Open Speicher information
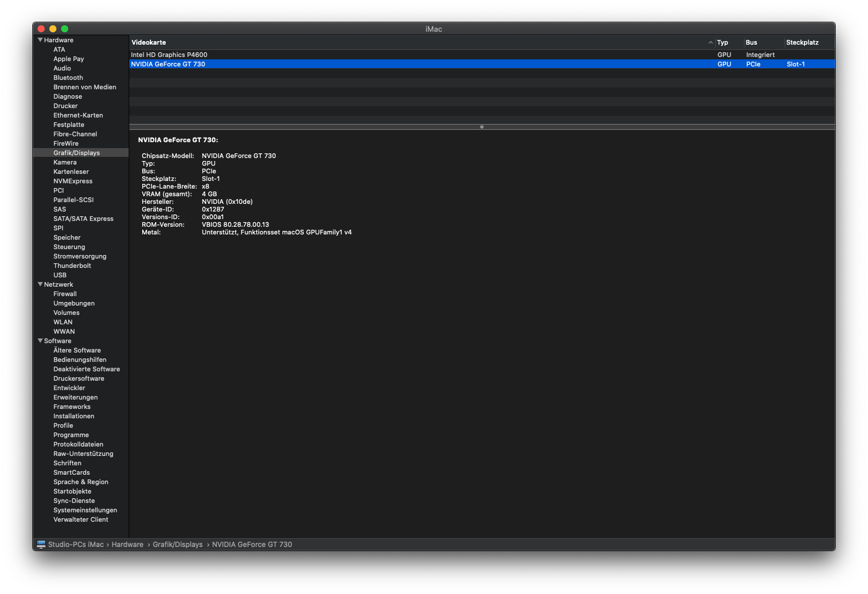 [67, 237]
